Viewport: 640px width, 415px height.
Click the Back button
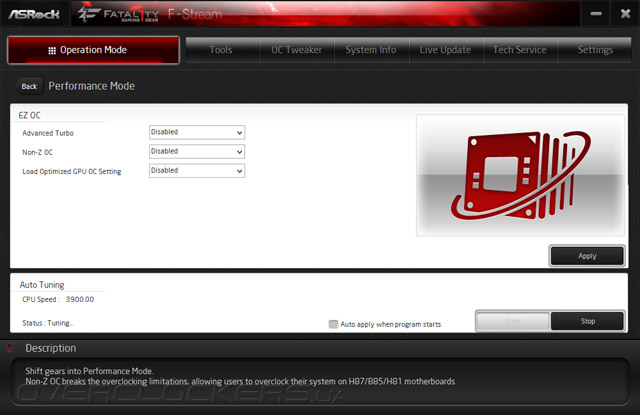(29, 87)
